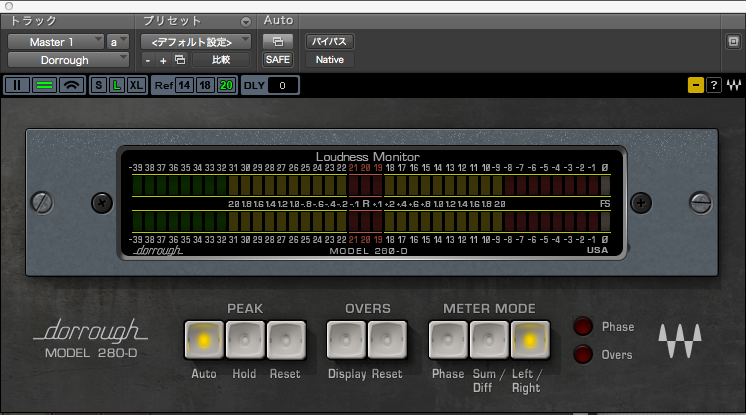Screen dimensions: 746x415
Task: Click the Auto label in header
Action: (278, 20)
